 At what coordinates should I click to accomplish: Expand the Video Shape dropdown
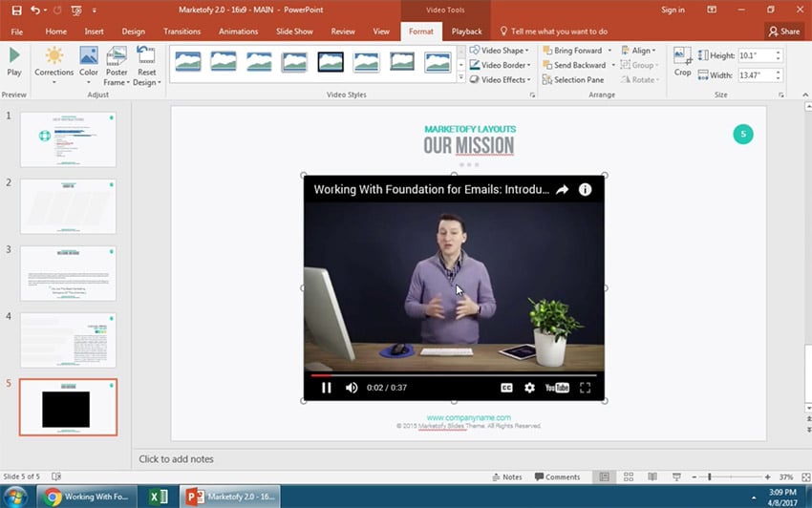tap(502, 51)
